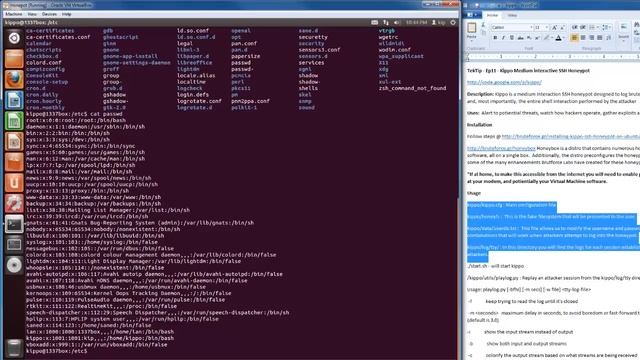
Task: Open the line spacing dropdown
Action: (x=609, y=27)
